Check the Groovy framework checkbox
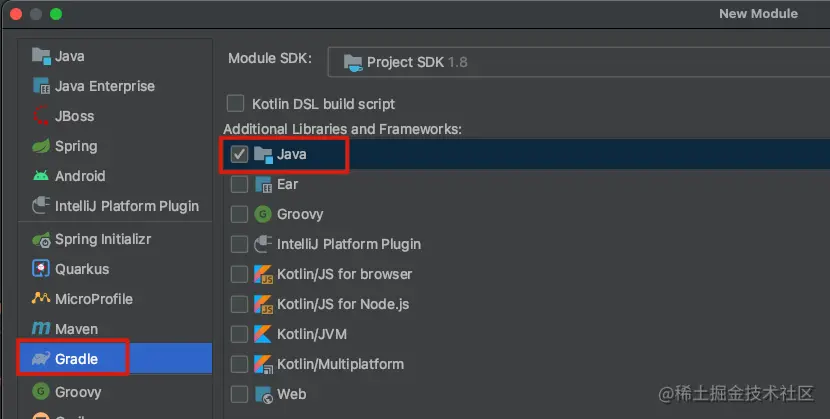 tap(239, 214)
